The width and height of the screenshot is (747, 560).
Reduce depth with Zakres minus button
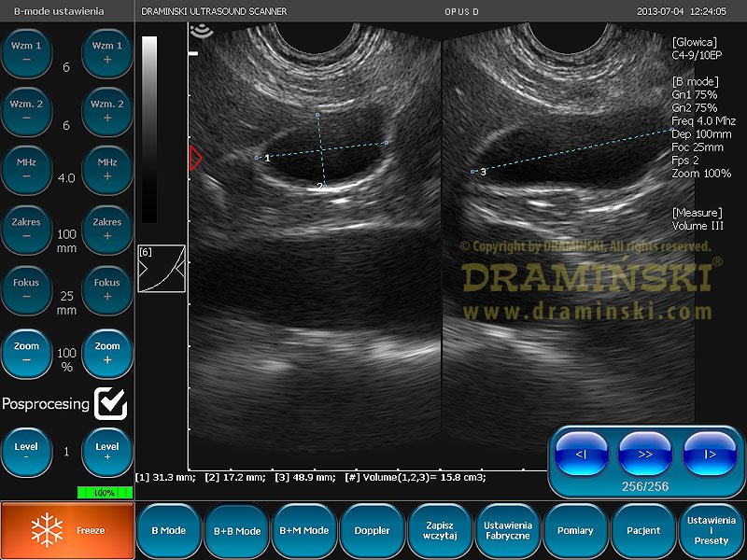point(26,230)
